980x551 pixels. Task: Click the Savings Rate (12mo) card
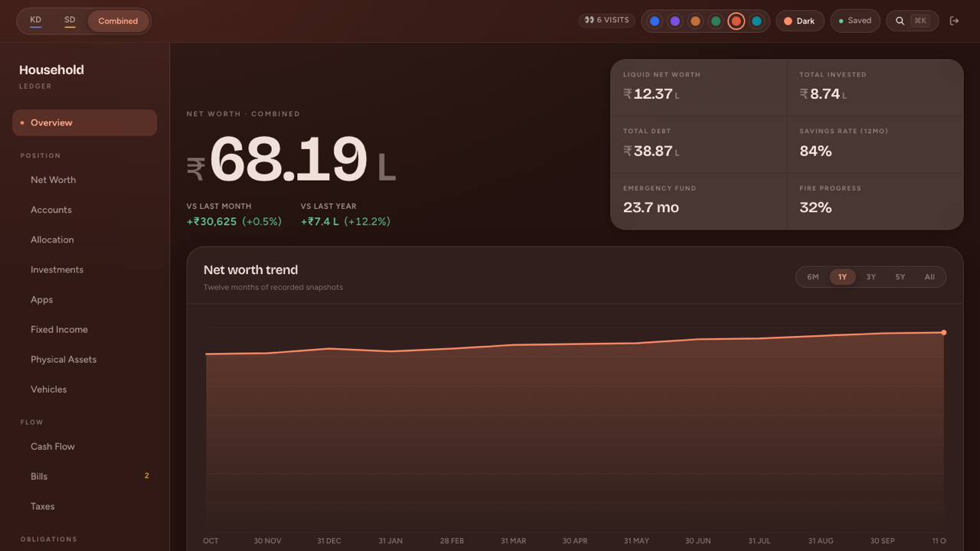coord(875,144)
